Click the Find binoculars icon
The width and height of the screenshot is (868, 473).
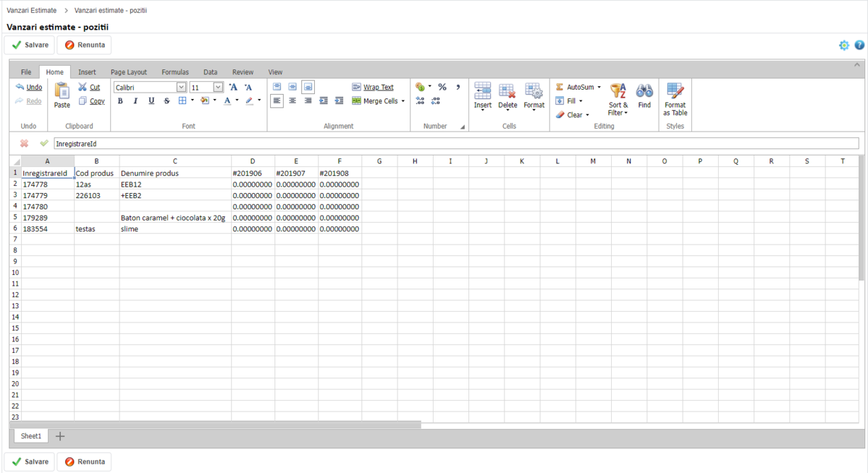pos(644,91)
